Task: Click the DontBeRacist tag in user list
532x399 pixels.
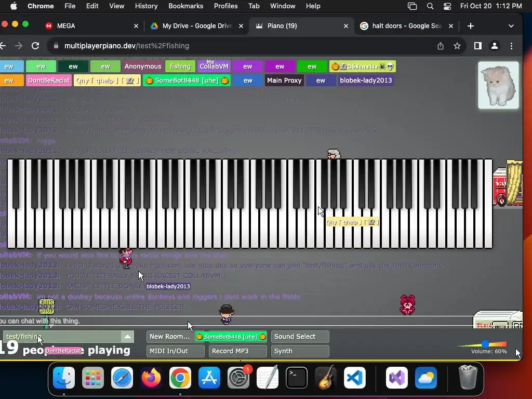Action: point(48,81)
